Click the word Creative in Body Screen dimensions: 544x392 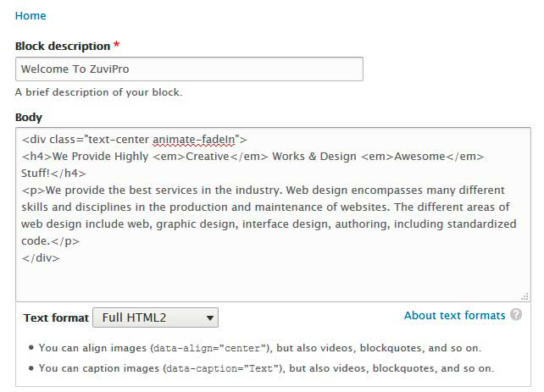pos(208,156)
